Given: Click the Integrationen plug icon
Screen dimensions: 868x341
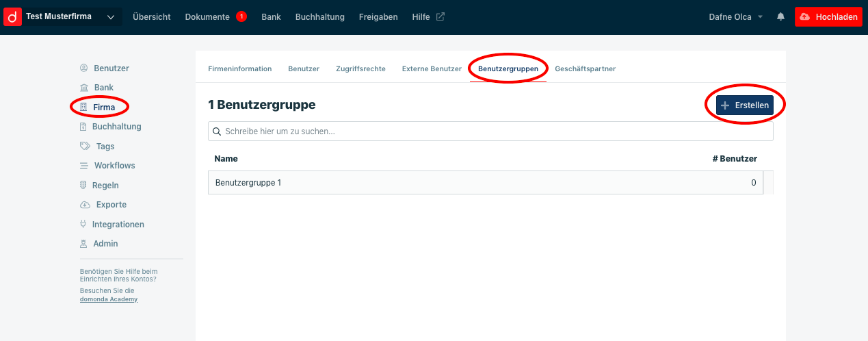Looking at the screenshot, I should pos(83,224).
